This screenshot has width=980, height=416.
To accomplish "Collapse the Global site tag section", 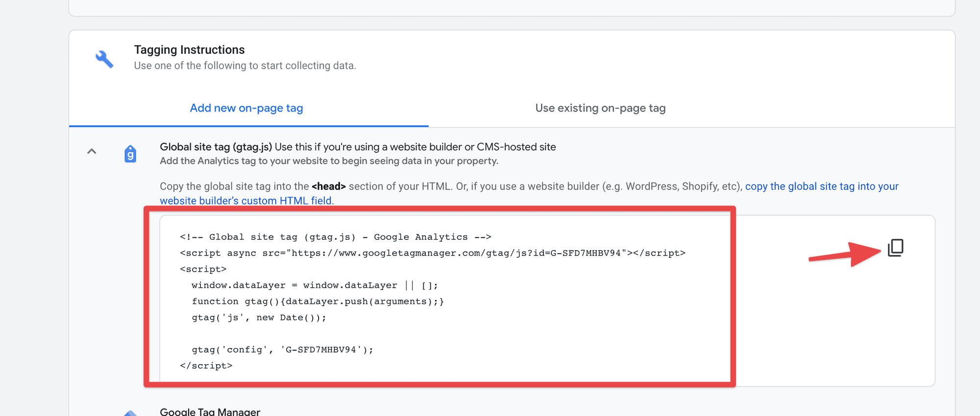I will (x=92, y=152).
